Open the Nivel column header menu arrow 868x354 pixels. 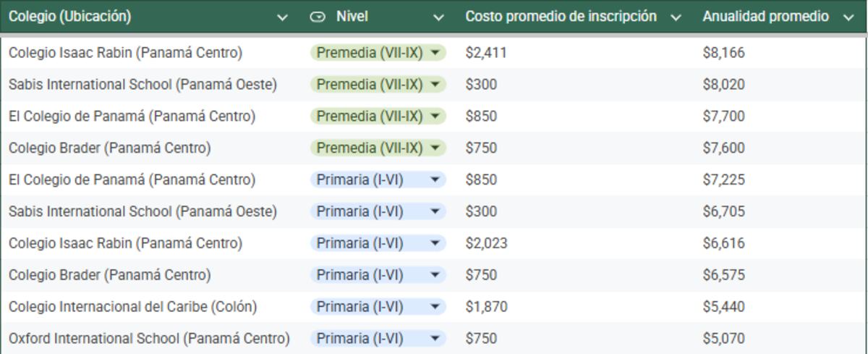pos(438,17)
